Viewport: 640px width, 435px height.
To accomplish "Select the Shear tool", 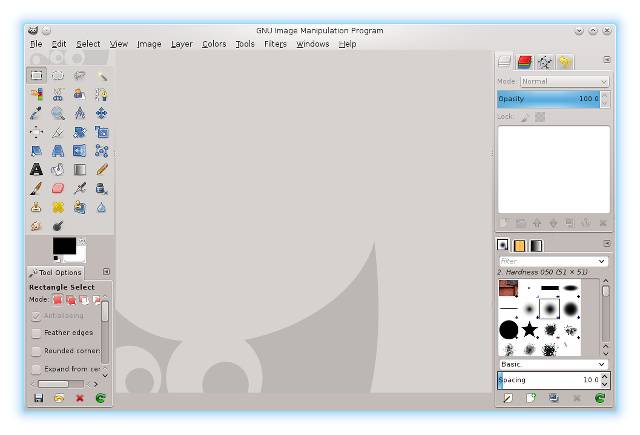I will pos(36,151).
